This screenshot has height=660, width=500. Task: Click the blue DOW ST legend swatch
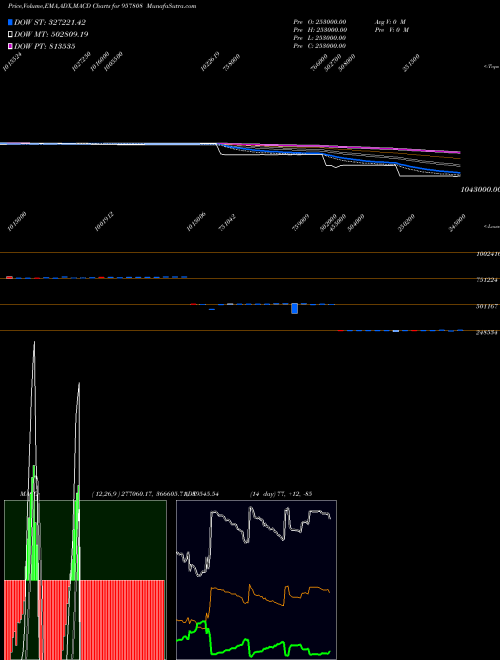point(10,22)
